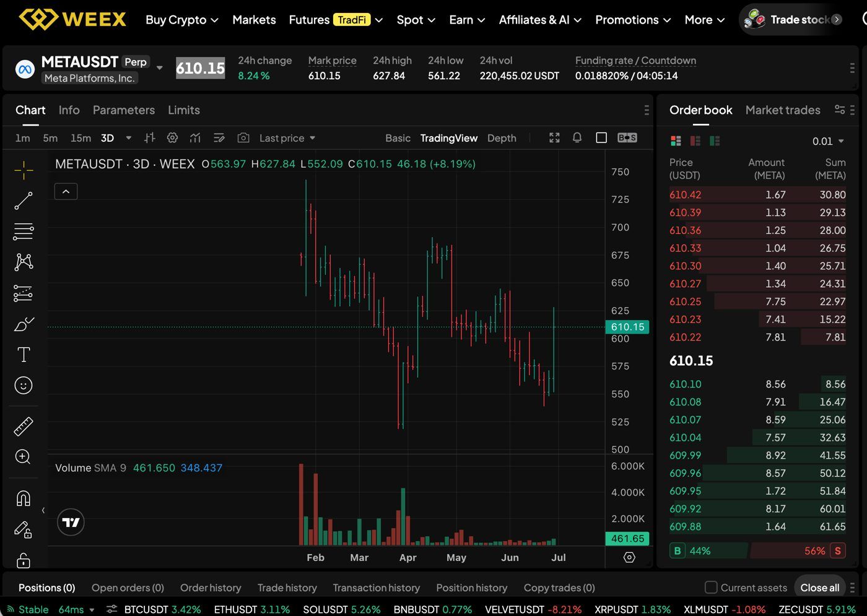The width and height of the screenshot is (867, 616).
Task: Select the crosshair cursor tool
Action: [x=24, y=169]
